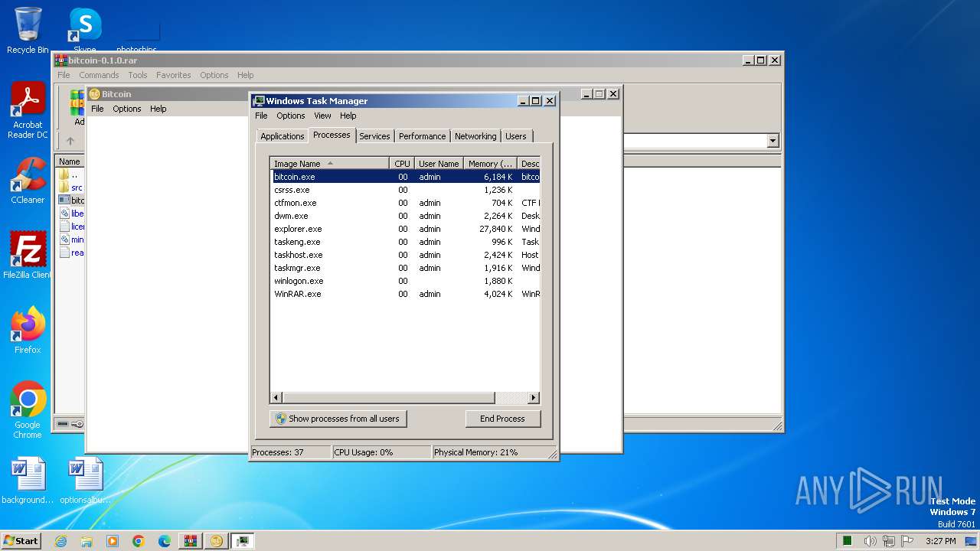This screenshot has width=980, height=551.
Task: Open the Start menu
Action: click(x=21, y=541)
